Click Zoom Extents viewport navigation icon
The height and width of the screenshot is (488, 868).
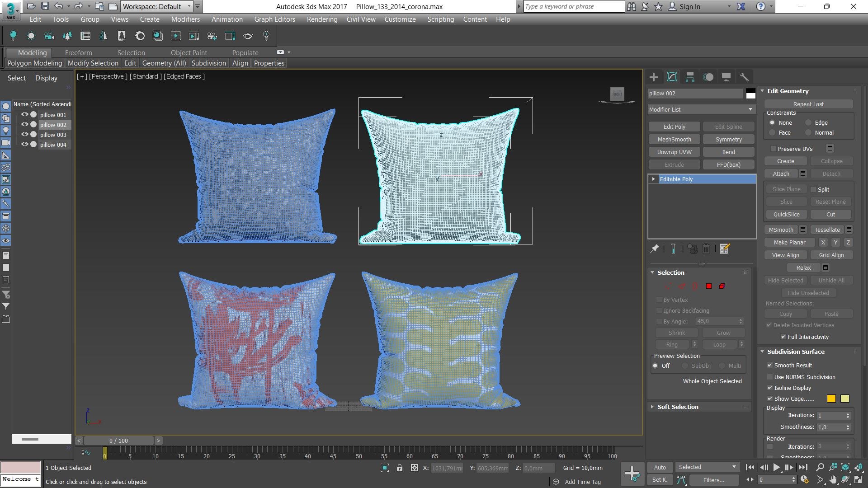(845, 467)
